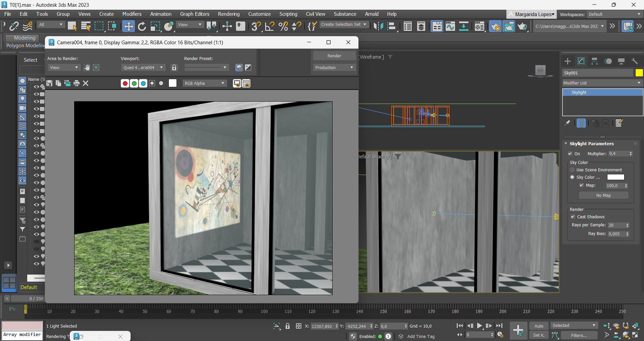Image resolution: width=644 pixels, height=341 pixels.
Task: Toggle the skylight On checkbox
Action: coord(570,154)
